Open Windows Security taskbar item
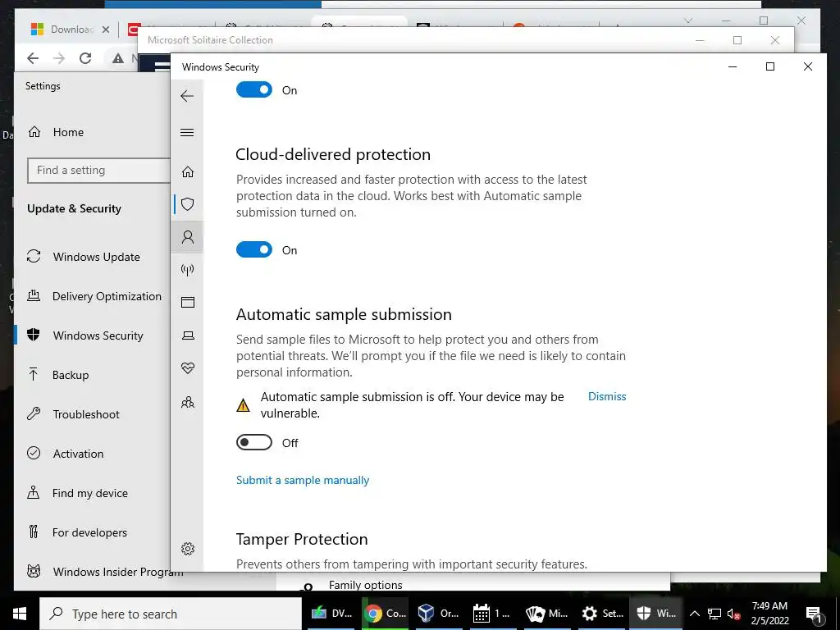This screenshot has height=630, width=840. click(x=656, y=614)
